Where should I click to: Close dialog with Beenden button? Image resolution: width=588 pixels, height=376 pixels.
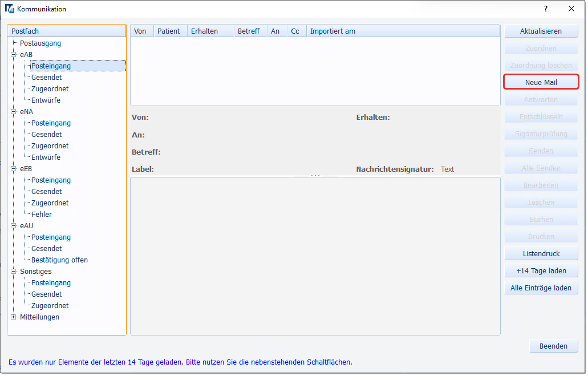click(554, 346)
